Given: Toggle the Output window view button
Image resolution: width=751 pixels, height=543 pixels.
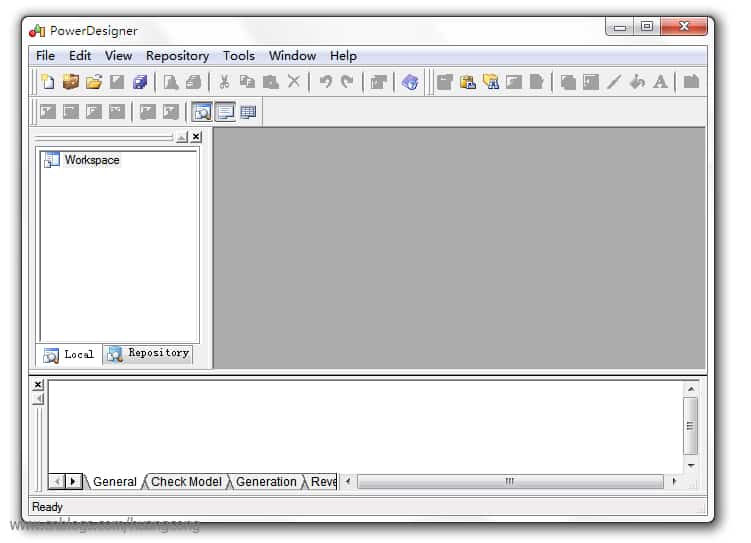Looking at the screenshot, I should [x=225, y=112].
